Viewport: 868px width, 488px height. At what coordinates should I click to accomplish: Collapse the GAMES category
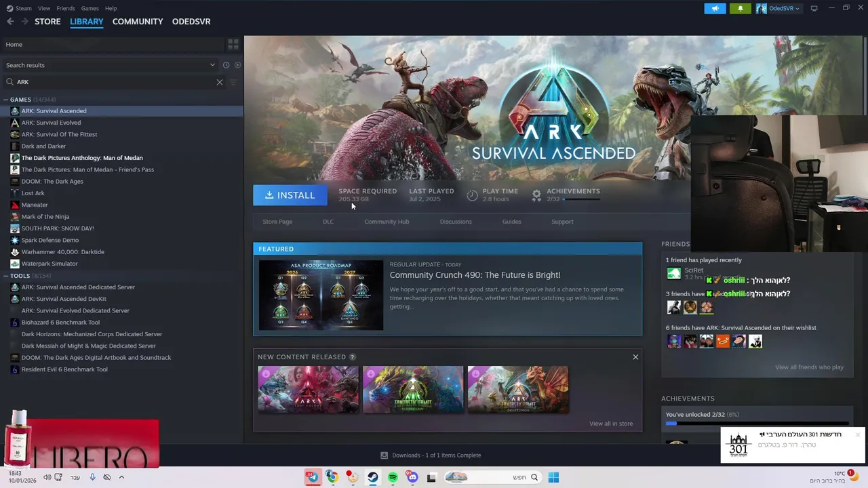(x=6, y=100)
